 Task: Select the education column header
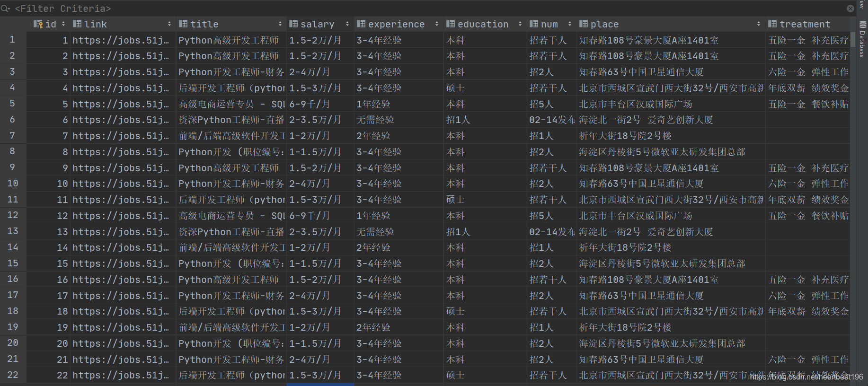point(485,24)
